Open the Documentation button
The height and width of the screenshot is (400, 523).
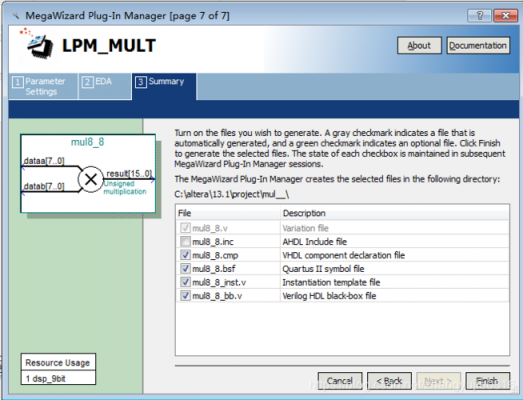(478, 45)
